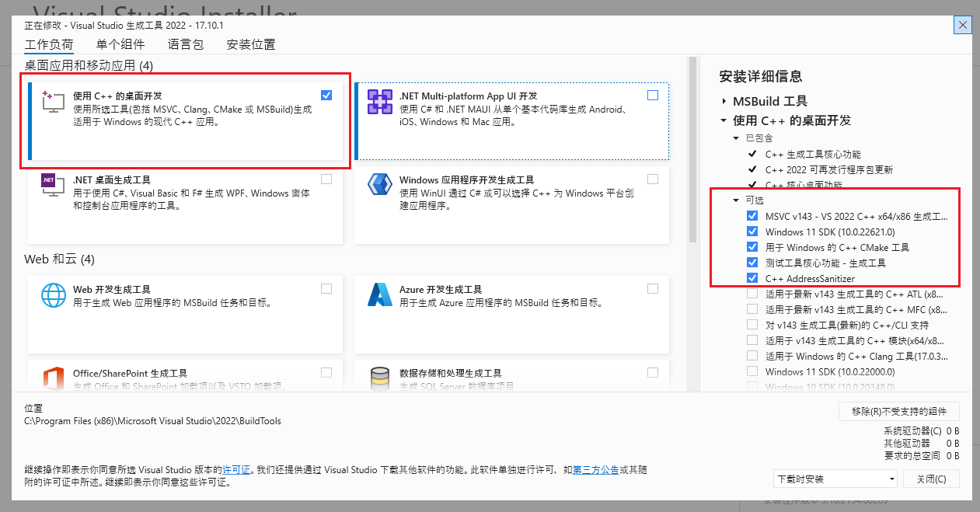The image size is (980, 512).
Task: Click the Web 开发生成工具 globe icon
Action: (53, 294)
